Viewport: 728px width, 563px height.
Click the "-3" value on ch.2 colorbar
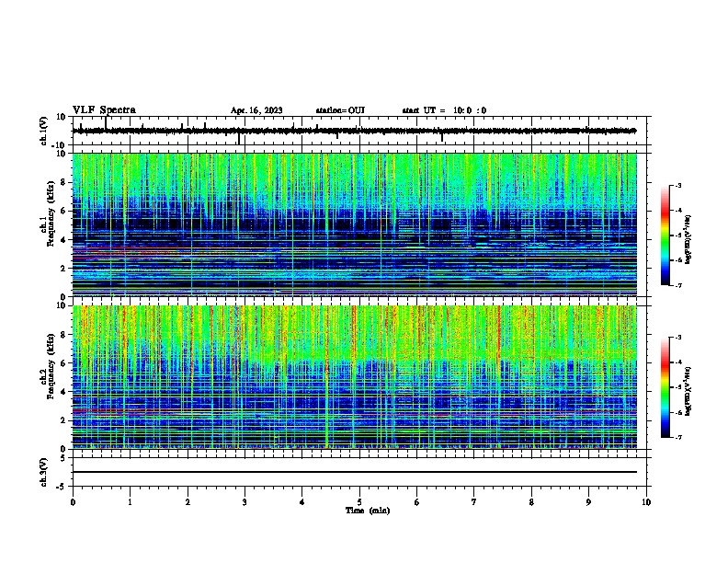678,338
